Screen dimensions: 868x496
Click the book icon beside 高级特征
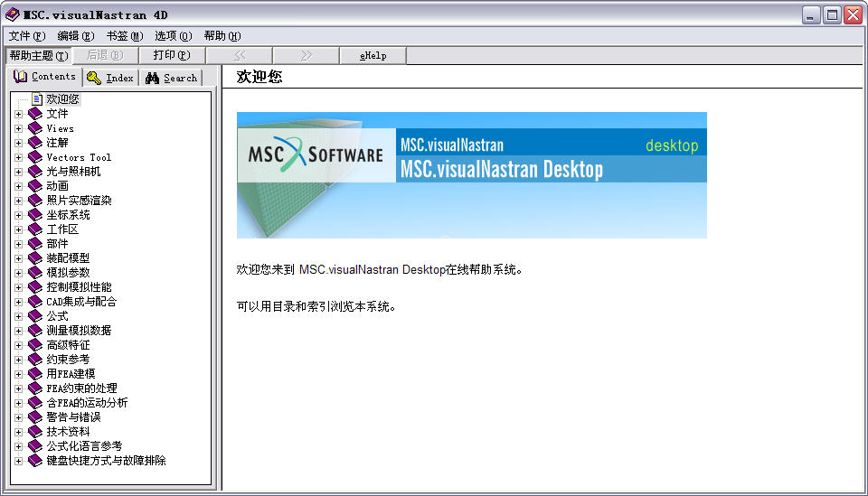coord(35,345)
